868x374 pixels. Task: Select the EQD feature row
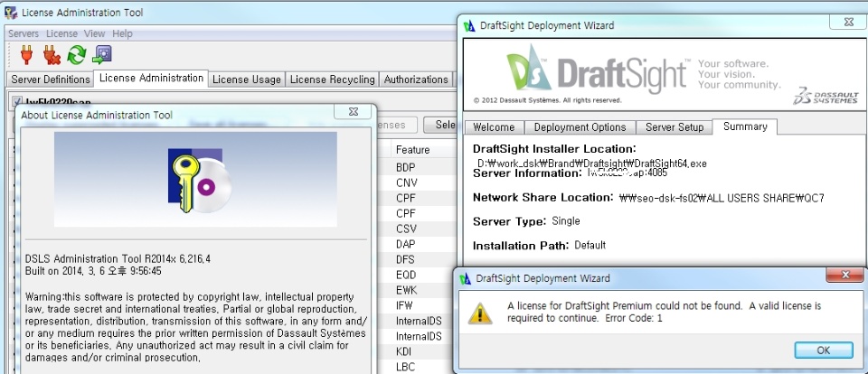(x=406, y=275)
